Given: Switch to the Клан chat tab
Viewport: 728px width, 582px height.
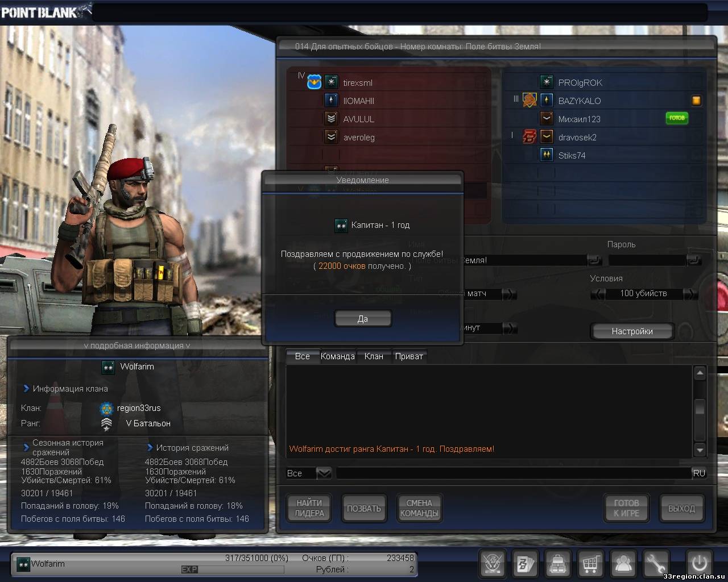Looking at the screenshot, I should pos(374,356).
